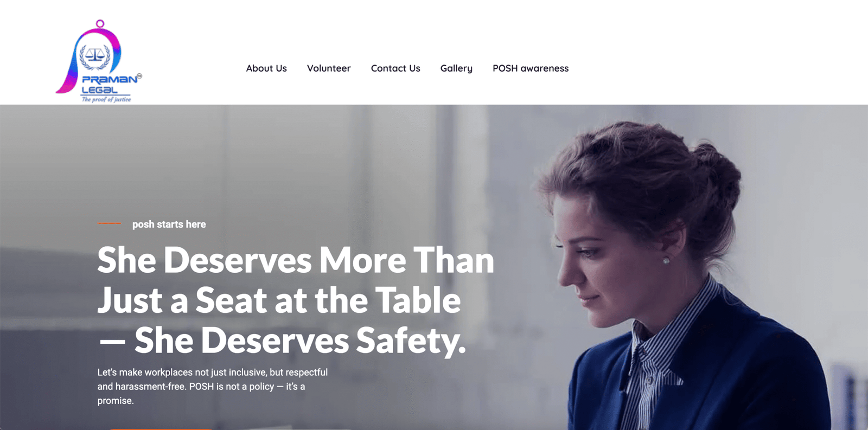868x430 pixels.
Task: Click the orange accent line before tagline
Action: 110,223
